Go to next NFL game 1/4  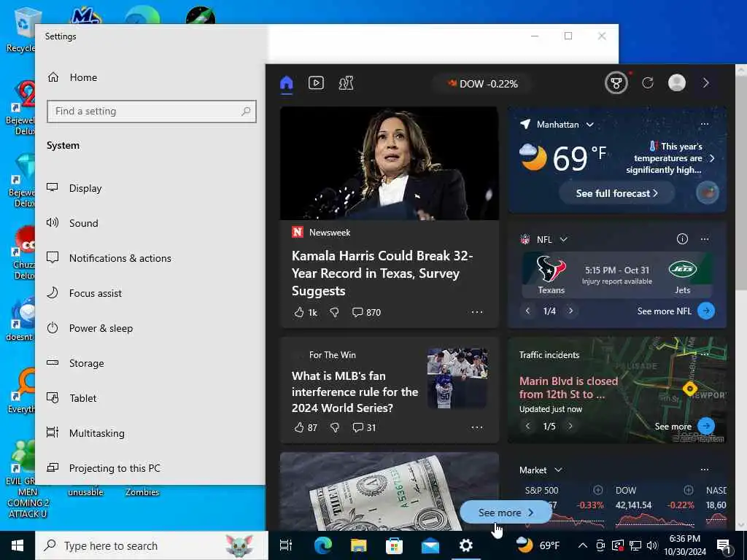pos(570,311)
